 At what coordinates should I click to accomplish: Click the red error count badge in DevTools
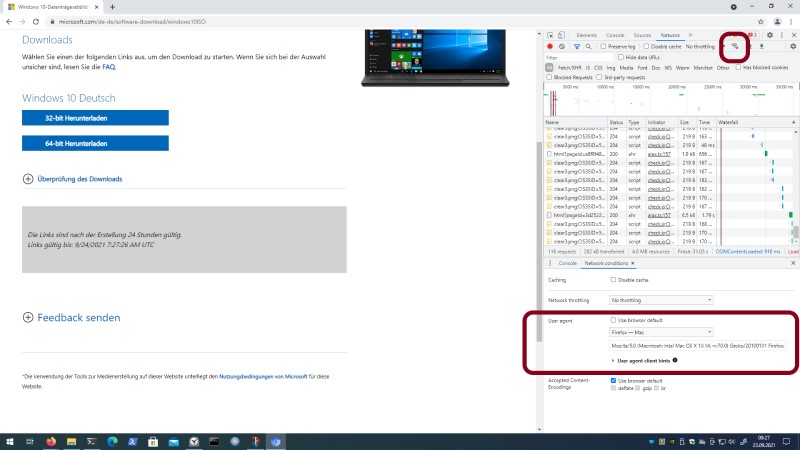(x=753, y=35)
